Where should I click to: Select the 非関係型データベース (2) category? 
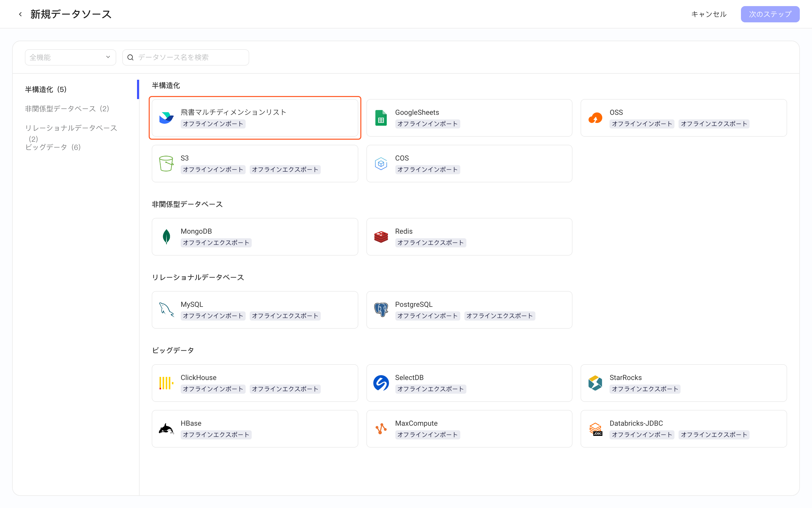pos(67,108)
